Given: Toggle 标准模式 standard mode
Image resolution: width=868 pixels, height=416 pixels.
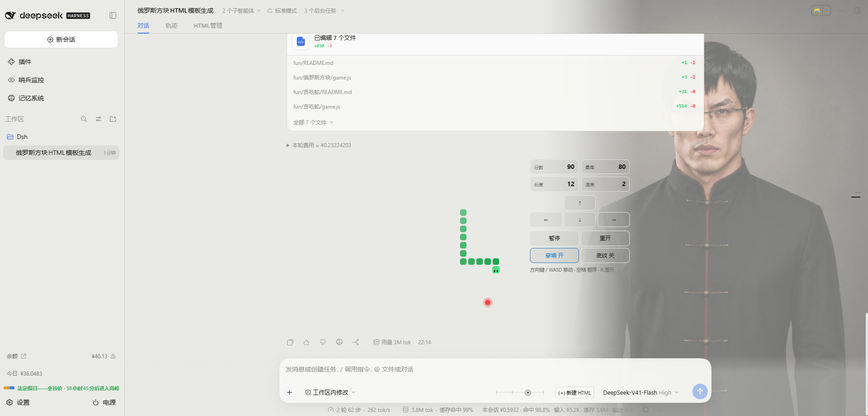Looking at the screenshot, I should click(x=282, y=10).
